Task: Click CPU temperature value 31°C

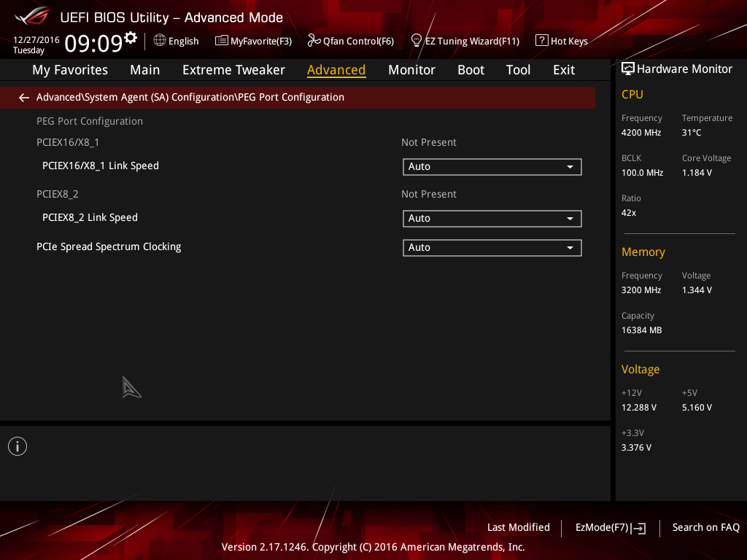Action: click(692, 133)
